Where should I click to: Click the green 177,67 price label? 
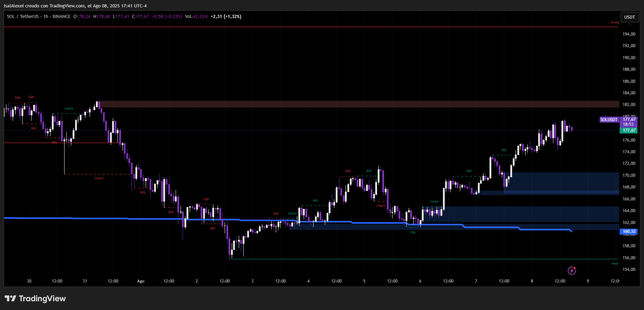629,130
